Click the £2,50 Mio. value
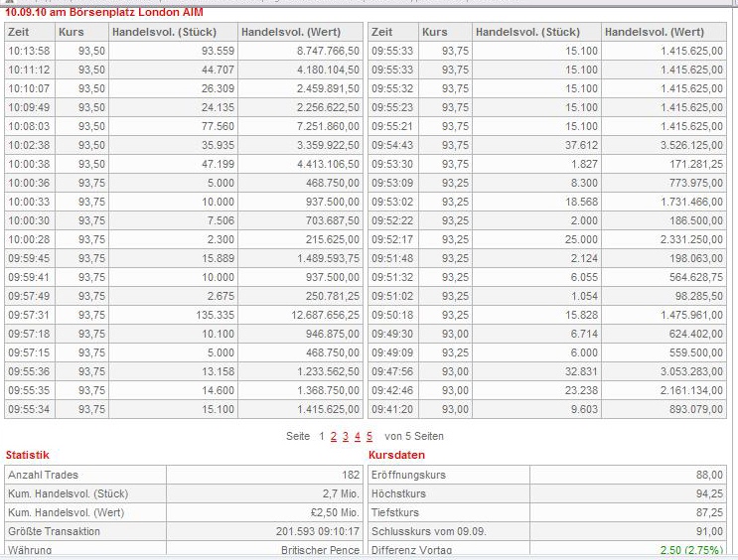 point(333,512)
